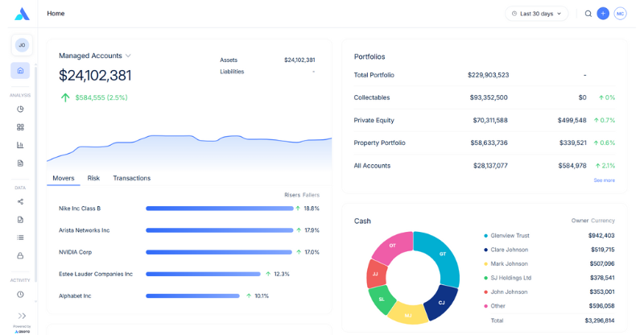
Task: Toggle Cash view to Currency
Action: (x=603, y=221)
